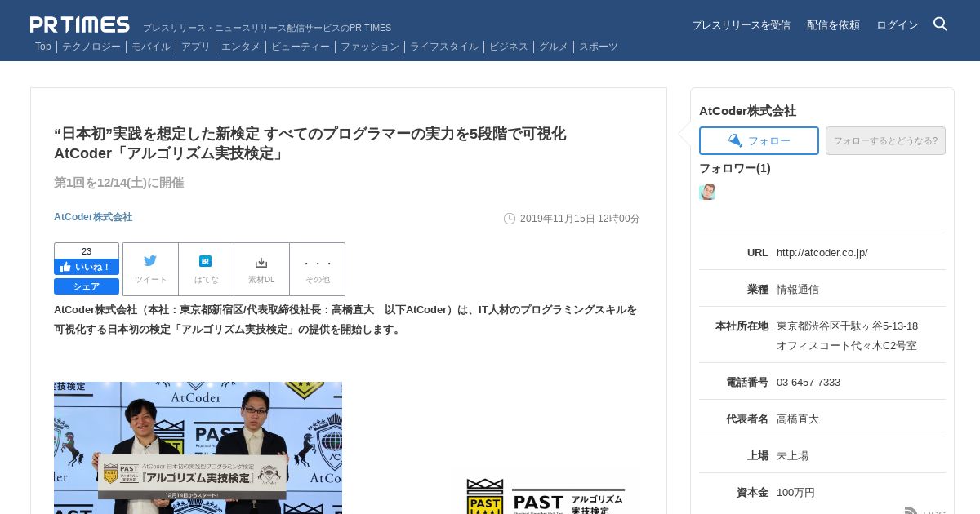Click the like count 23 bubble
Image resolution: width=980 pixels, height=514 pixels.
click(87, 251)
